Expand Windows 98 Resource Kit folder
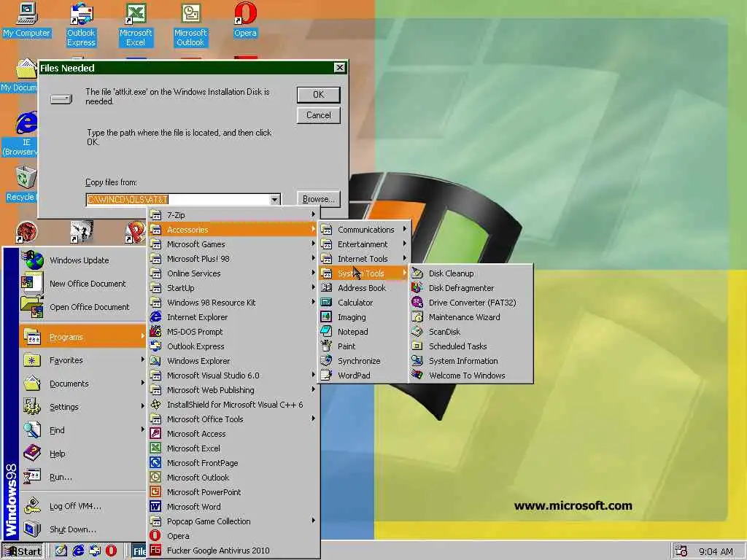Screen dimensions: 747x560 tap(233, 303)
